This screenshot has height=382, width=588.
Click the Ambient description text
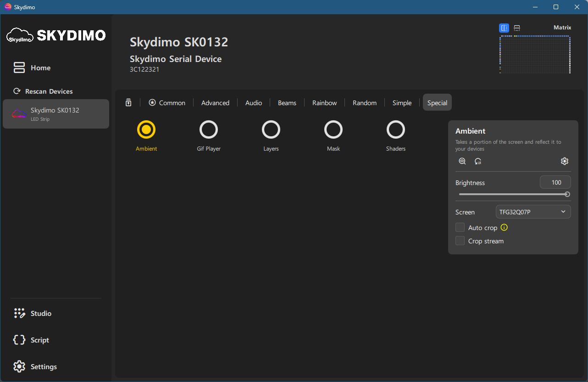pos(508,145)
